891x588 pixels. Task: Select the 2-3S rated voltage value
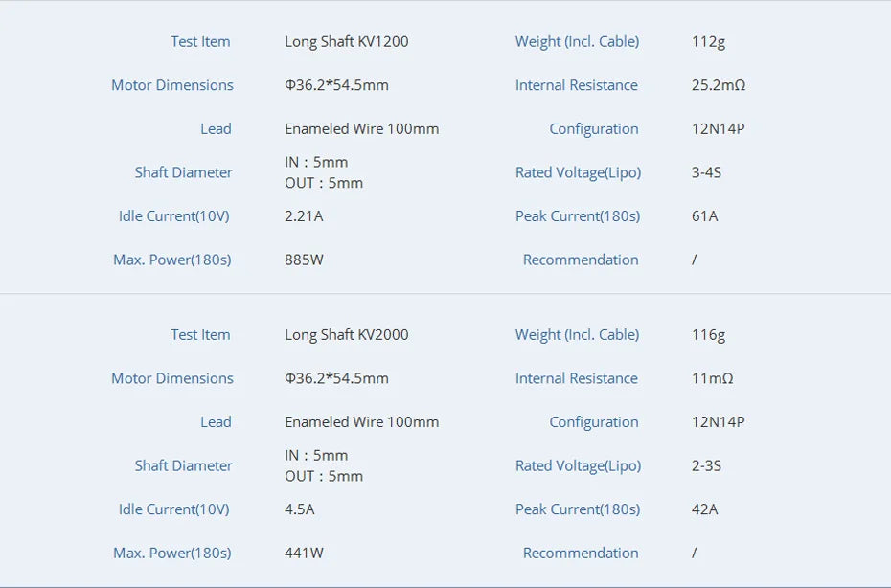click(706, 465)
